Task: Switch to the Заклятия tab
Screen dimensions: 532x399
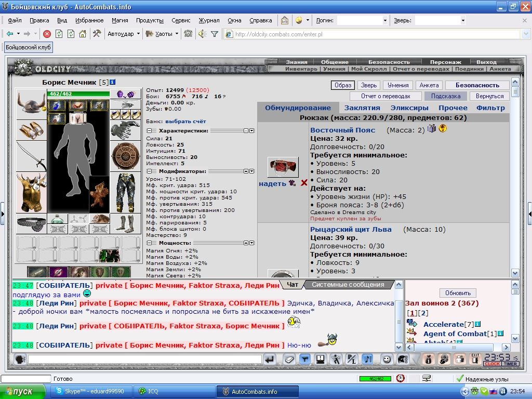Action: [362, 108]
